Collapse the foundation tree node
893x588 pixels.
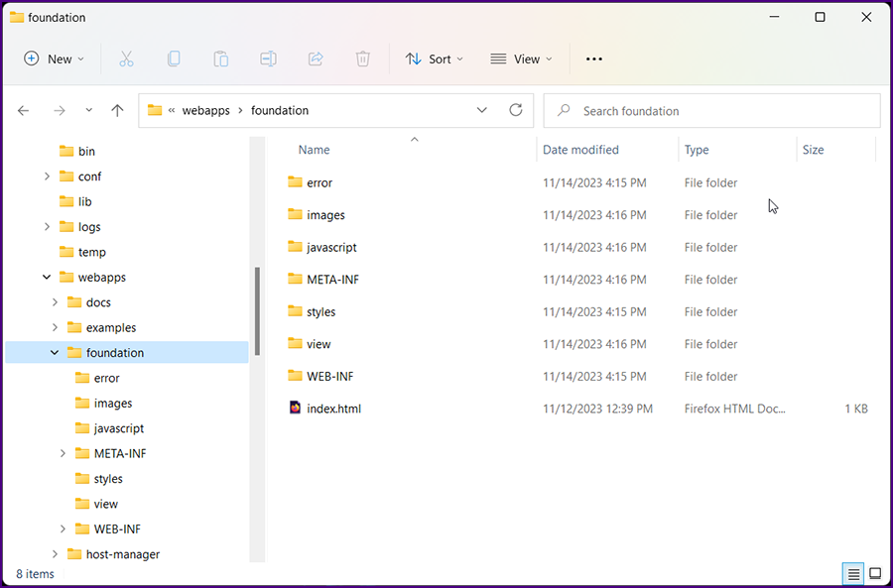(55, 353)
